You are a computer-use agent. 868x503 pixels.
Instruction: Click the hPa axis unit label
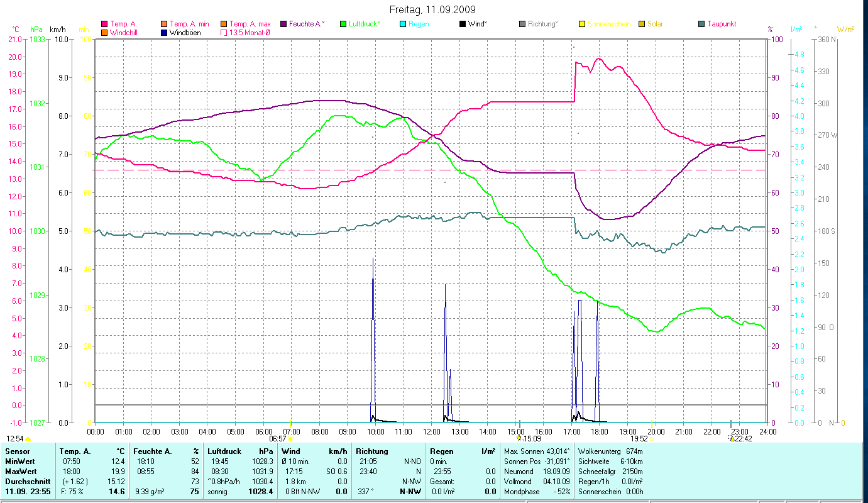(x=36, y=30)
